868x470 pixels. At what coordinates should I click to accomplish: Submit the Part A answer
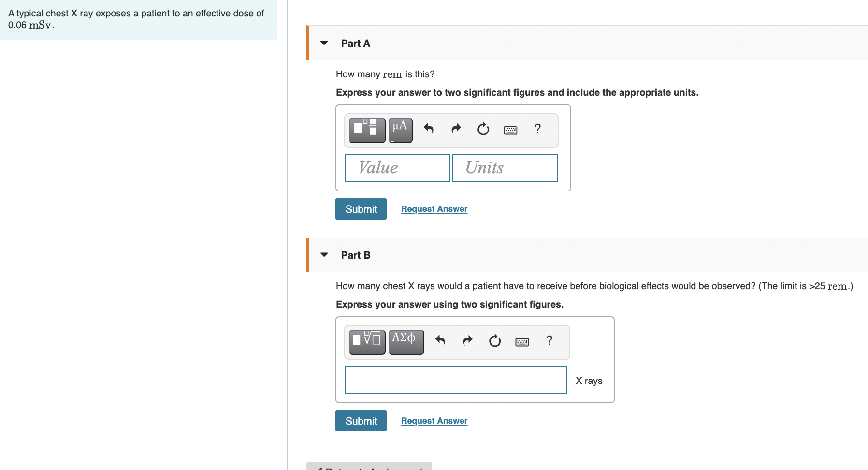pos(361,208)
